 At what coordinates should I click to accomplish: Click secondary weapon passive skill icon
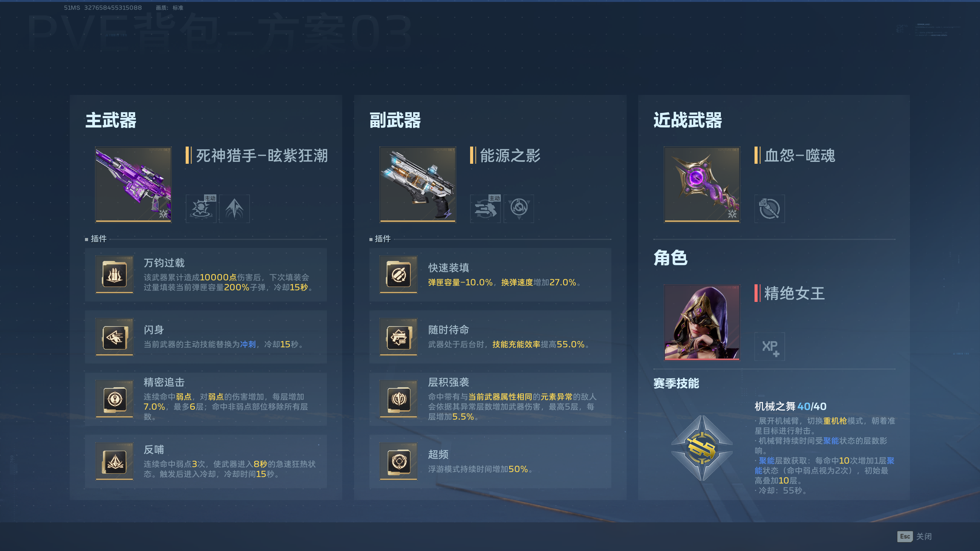[519, 209]
